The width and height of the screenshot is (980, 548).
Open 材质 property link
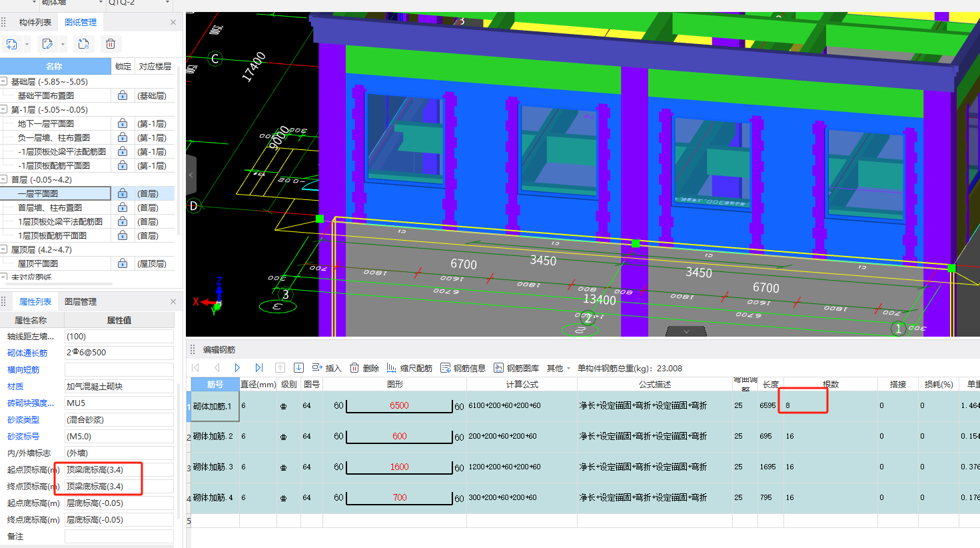tap(15, 386)
